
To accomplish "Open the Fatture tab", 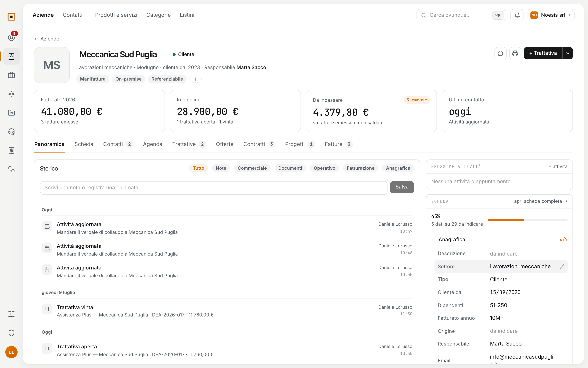I will (338, 144).
